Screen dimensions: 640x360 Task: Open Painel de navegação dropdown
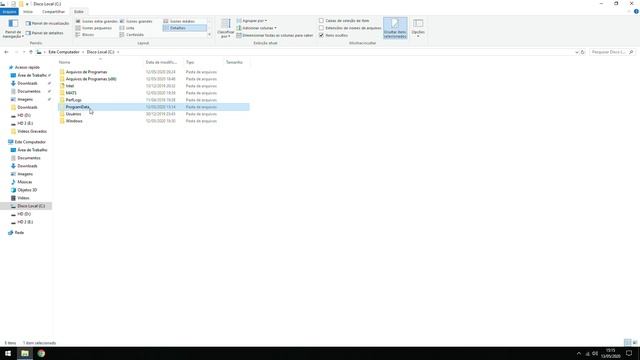(13, 29)
